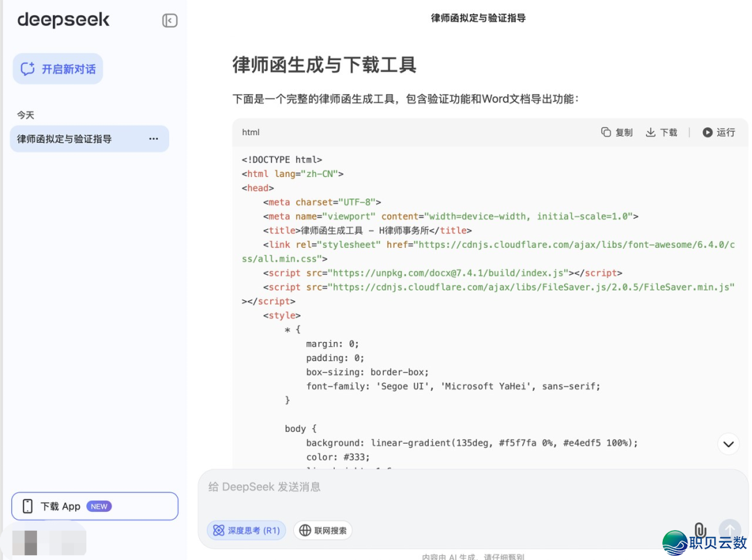Click the new-chat bubble icon
Image resolution: width=752 pixels, height=560 pixels.
click(27, 69)
